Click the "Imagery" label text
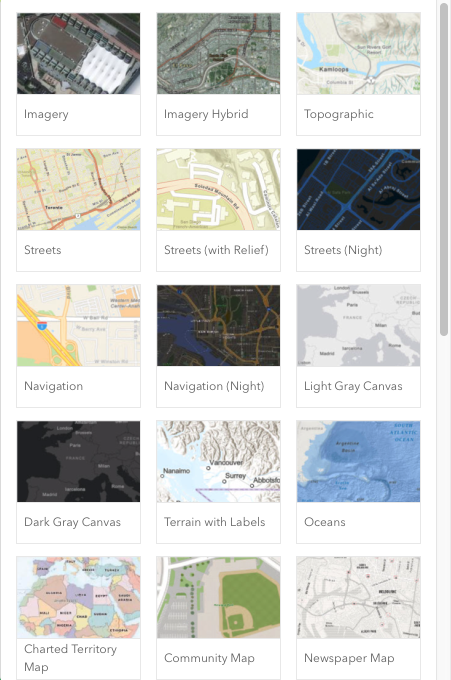451x680 pixels. (46, 114)
